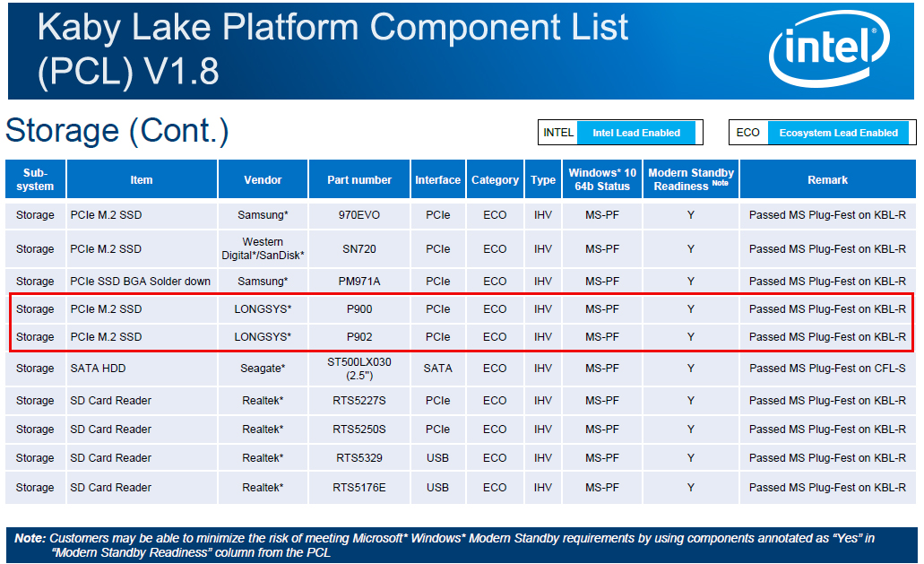The height and width of the screenshot is (564, 924).
Task: Click 'LONGSYS*' in the P900 row
Action: coord(263,308)
